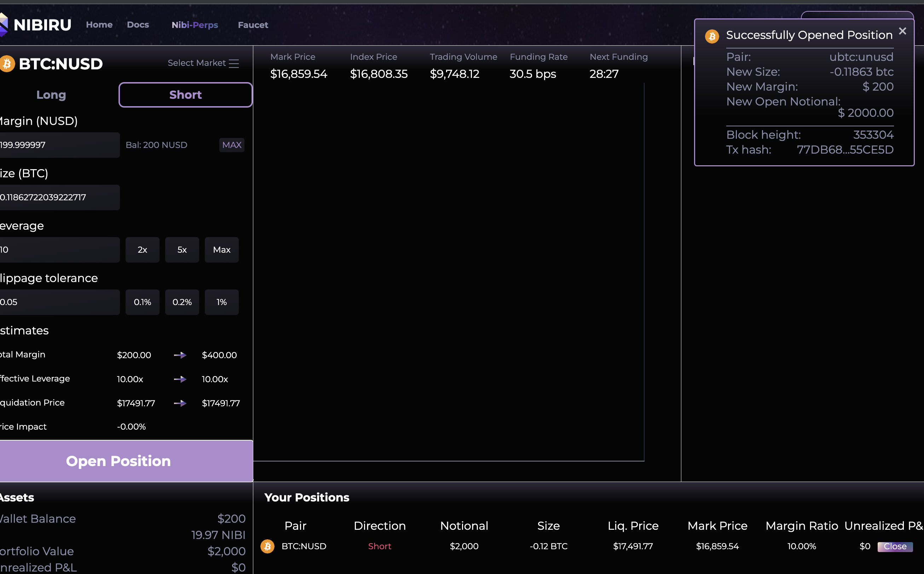Click the Bitcoin icon beside BTC:NUSD title
This screenshot has width=924, height=574.
point(7,64)
